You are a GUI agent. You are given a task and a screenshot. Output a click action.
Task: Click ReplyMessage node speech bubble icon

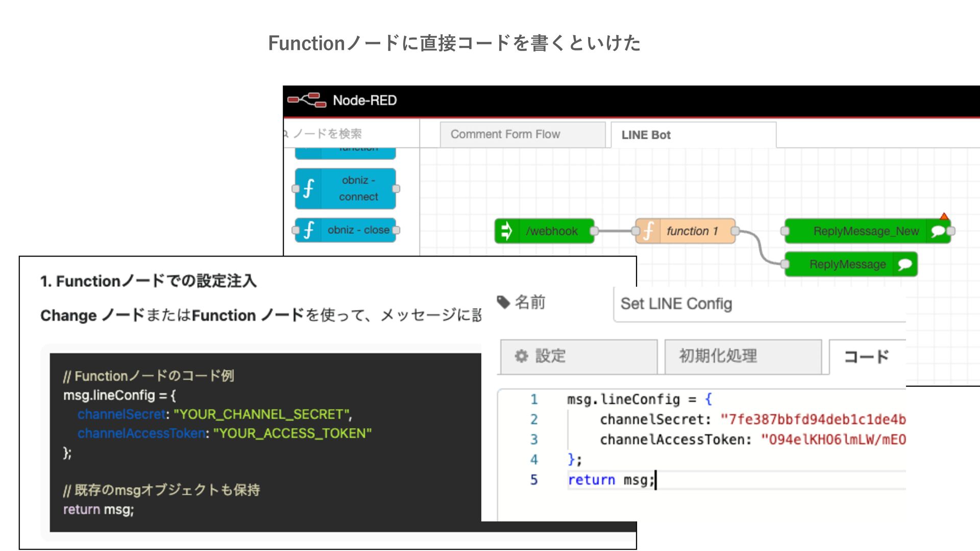(904, 264)
